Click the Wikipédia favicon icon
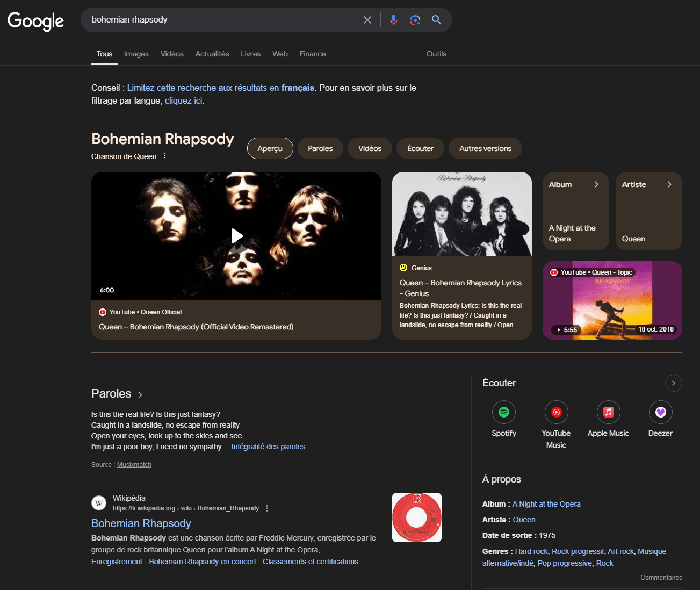Screen dimensions: 700x590 click(x=99, y=503)
